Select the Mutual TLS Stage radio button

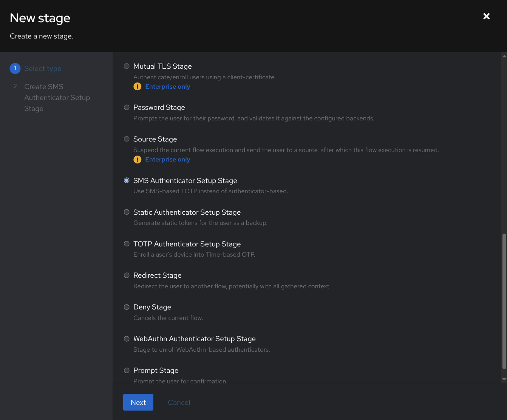coord(127,66)
